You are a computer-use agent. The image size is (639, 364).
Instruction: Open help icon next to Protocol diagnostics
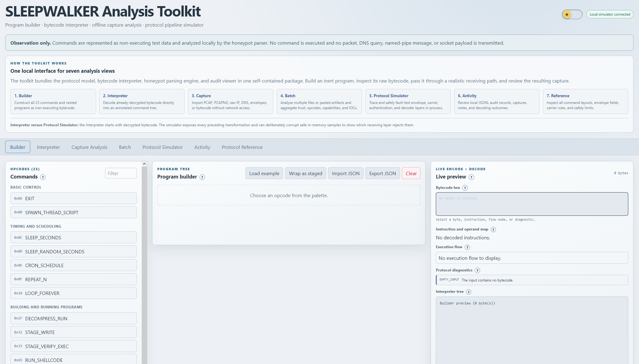[x=477, y=270]
